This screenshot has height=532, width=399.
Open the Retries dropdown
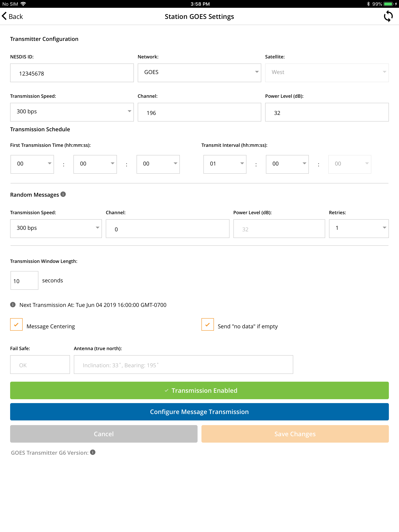[x=358, y=228]
